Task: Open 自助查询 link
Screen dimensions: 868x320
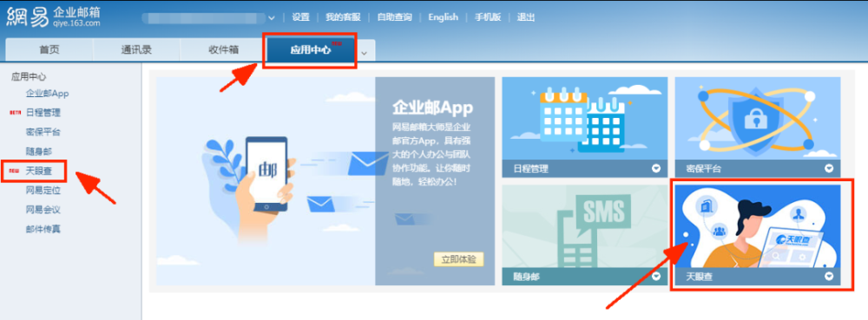Action: [x=394, y=17]
